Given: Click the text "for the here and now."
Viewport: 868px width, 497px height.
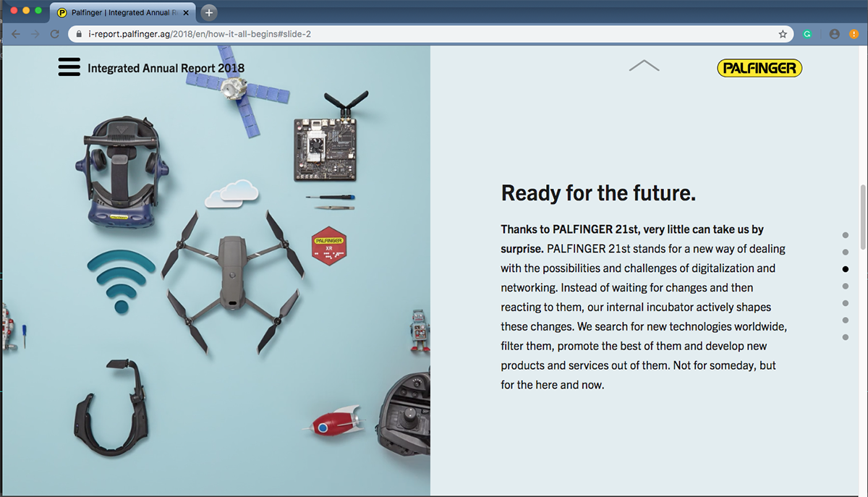Looking at the screenshot, I should (x=552, y=385).
